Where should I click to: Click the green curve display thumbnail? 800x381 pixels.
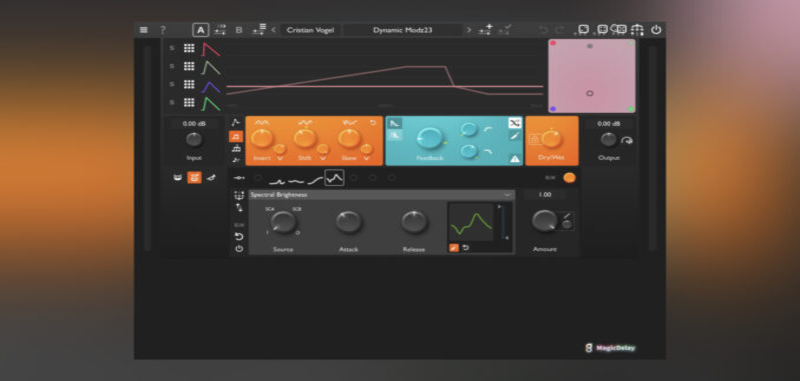[471, 222]
